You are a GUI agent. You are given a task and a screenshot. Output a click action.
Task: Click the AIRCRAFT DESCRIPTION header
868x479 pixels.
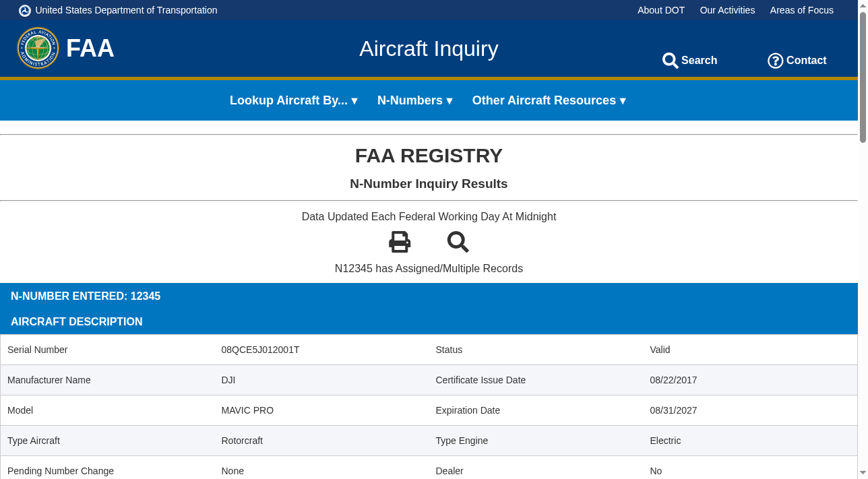tap(77, 322)
